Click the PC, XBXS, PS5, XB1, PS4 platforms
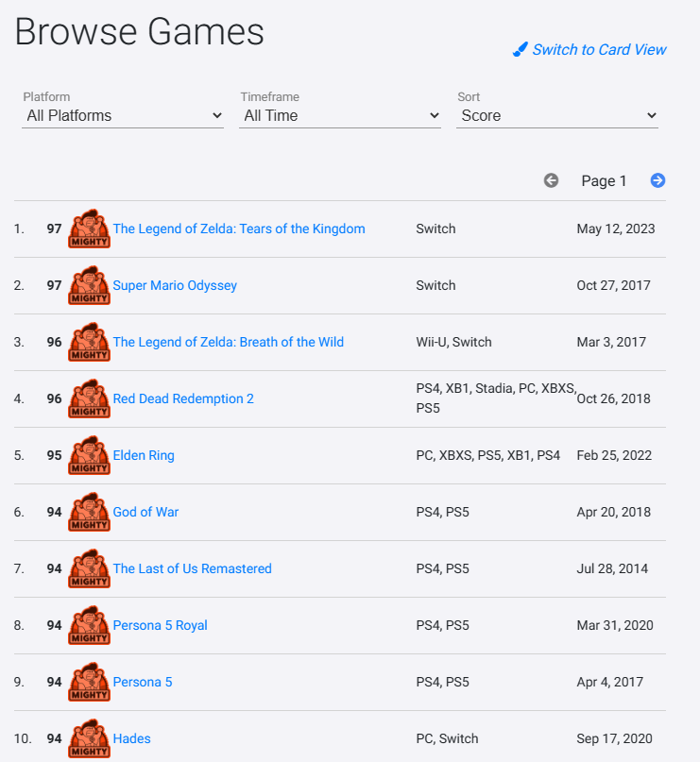 (x=488, y=455)
